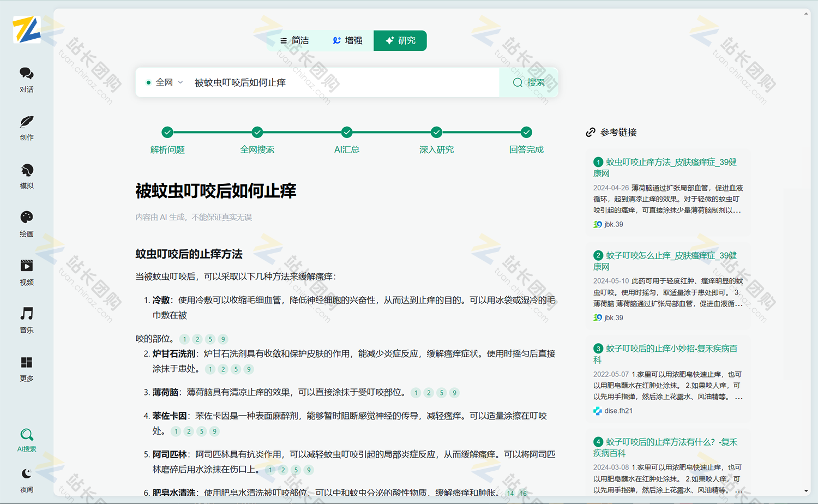Click jbk.39 source under second reference
Screen dimensions: 818x504
click(x=608, y=317)
